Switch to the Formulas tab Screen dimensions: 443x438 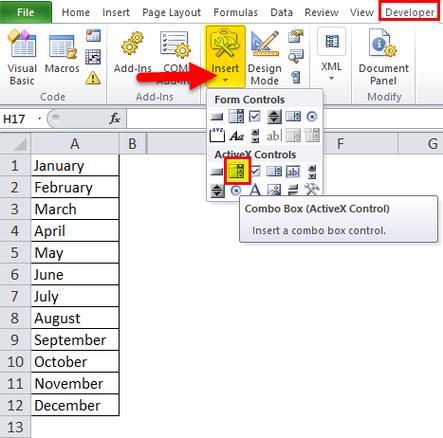[x=235, y=13]
